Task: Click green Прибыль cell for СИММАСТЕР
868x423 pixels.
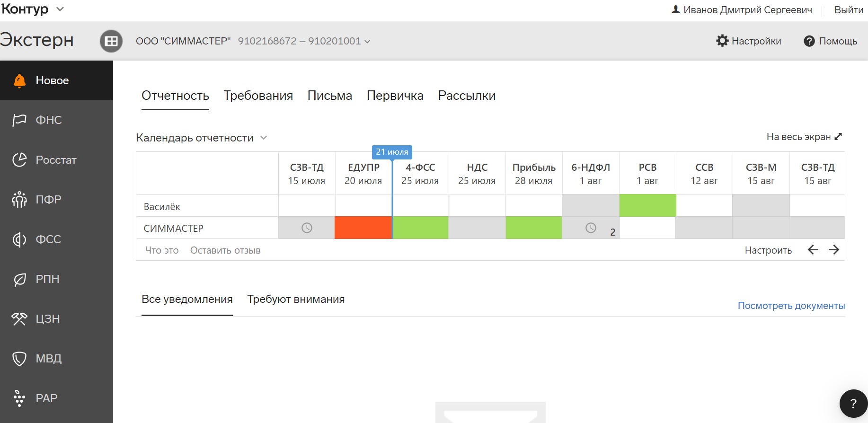Action: [x=534, y=228]
